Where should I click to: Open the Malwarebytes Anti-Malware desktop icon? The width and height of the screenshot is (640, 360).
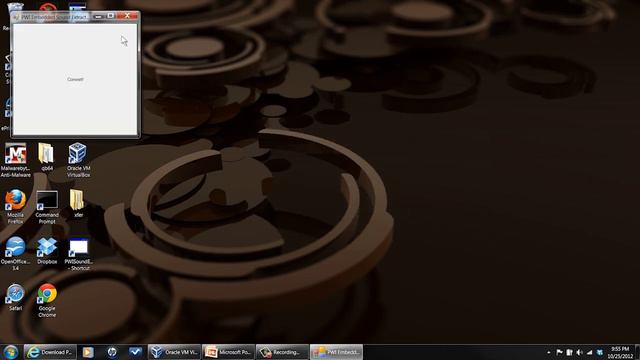[16, 160]
